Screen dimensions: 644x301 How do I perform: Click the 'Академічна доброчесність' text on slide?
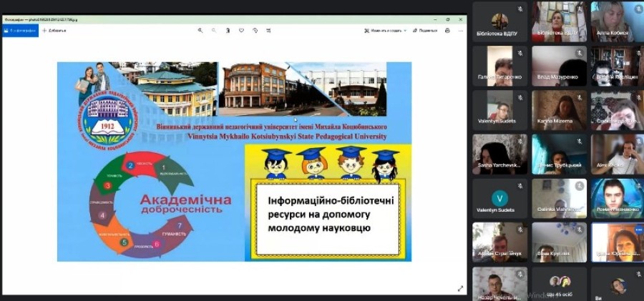coord(185,204)
